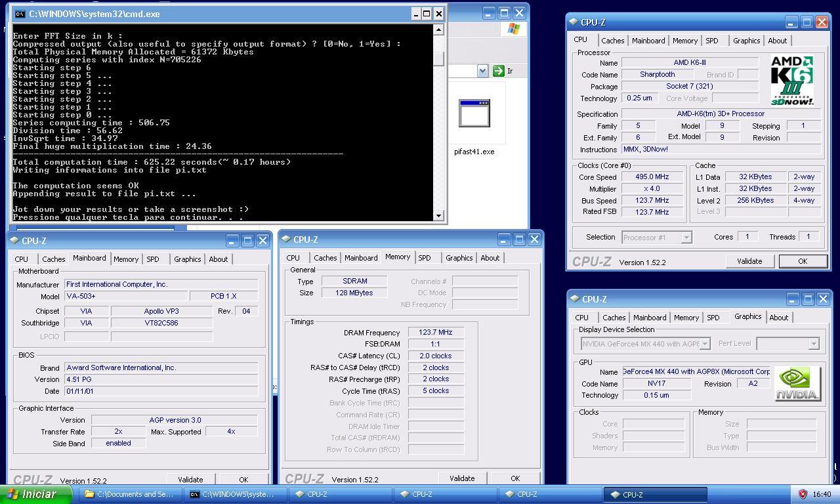
Task: Select SPD tab in Memory window
Action: [x=425, y=258]
